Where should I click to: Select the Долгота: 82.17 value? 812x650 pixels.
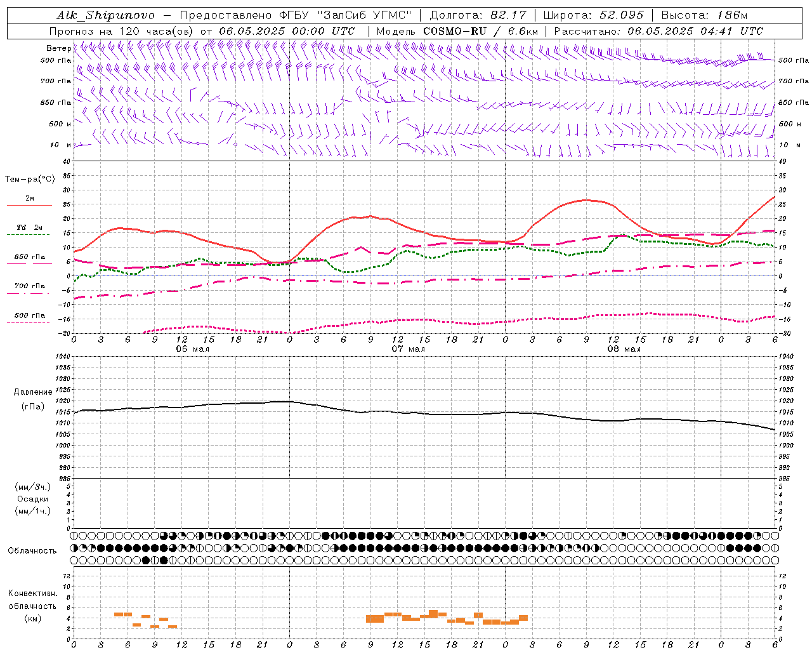tap(478, 16)
